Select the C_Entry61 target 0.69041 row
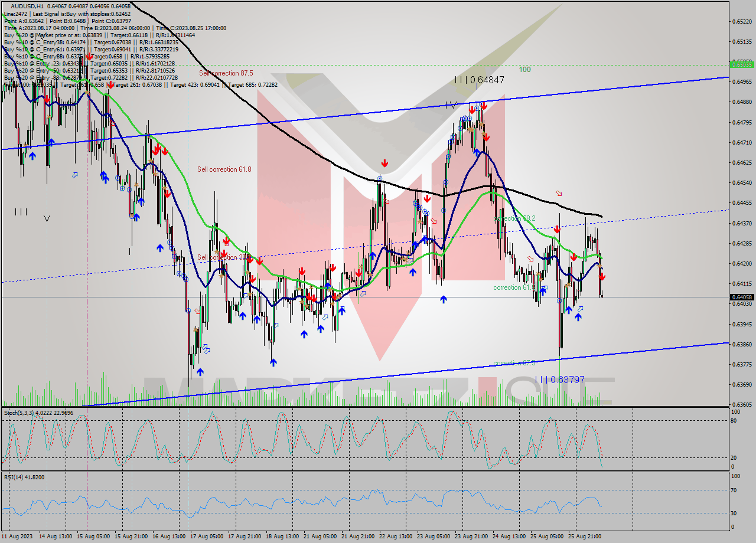This screenshot has height=543, width=756. point(90,49)
